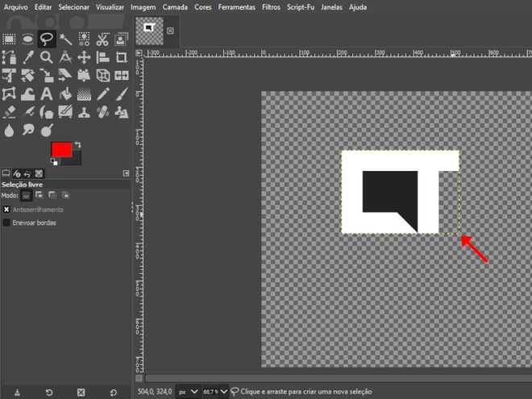Open the Arquivo menu

click(15, 7)
